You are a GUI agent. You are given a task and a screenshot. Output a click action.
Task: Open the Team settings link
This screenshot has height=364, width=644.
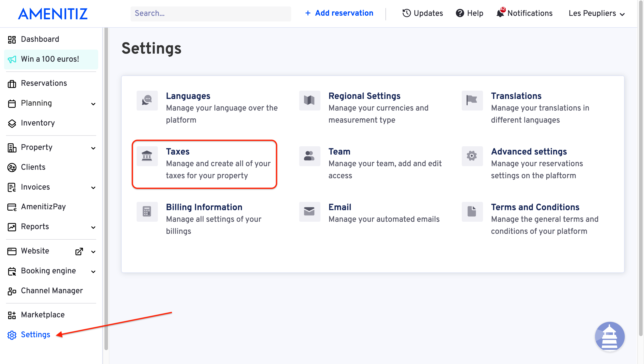(x=339, y=151)
